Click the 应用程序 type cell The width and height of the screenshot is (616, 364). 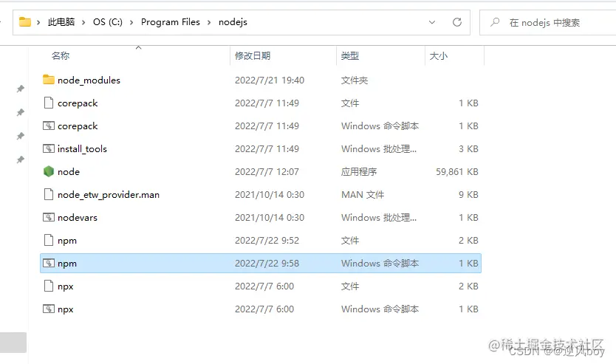(359, 171)
